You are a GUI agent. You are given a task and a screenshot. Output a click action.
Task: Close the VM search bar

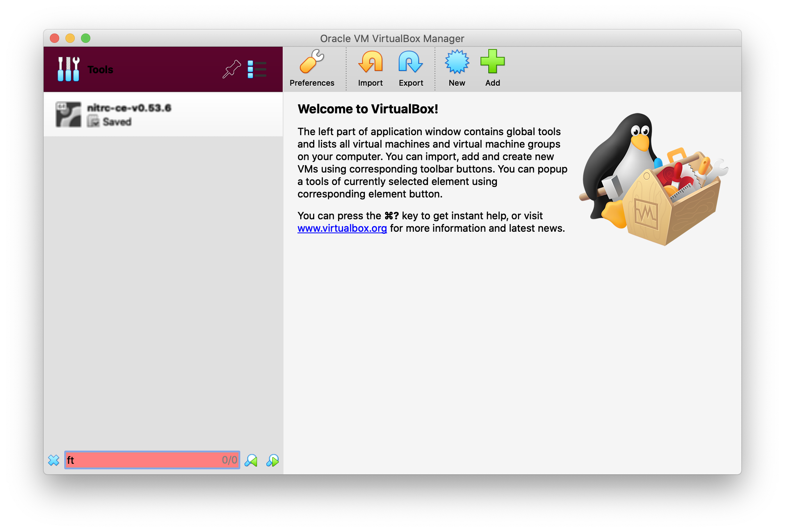point(54,460)
